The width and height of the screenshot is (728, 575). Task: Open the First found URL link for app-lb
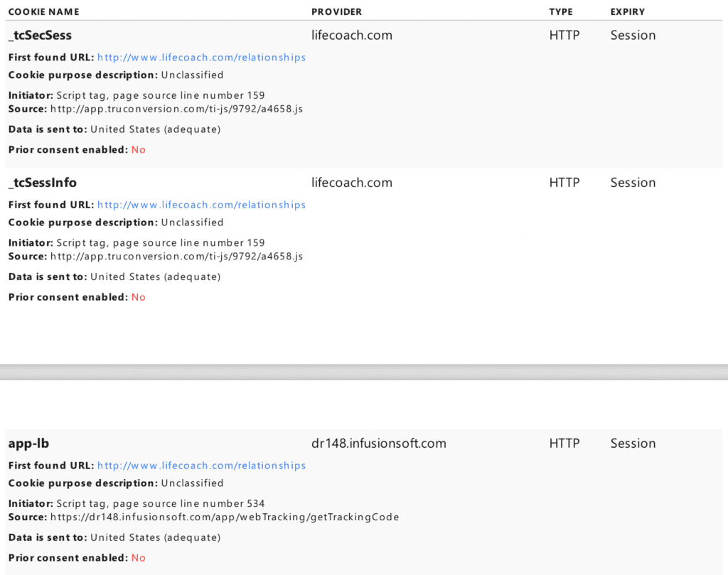(x=201, y=466)
